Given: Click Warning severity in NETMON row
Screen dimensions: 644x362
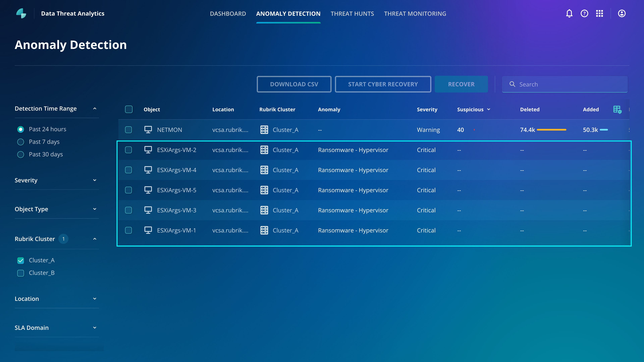Looking at the screenshot, I should pyautogui.click(x=428, y=130).
